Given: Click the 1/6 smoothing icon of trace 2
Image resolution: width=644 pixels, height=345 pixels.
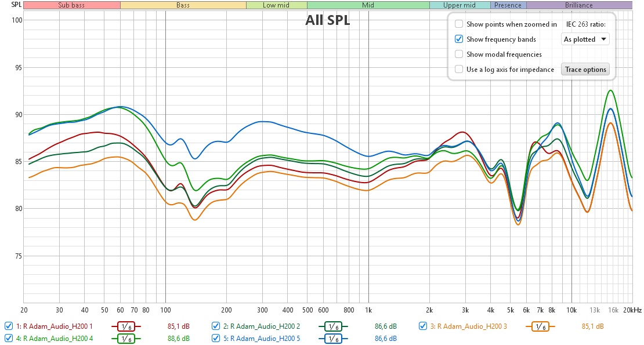Looking at the screenshot, I should click(333, 326).
